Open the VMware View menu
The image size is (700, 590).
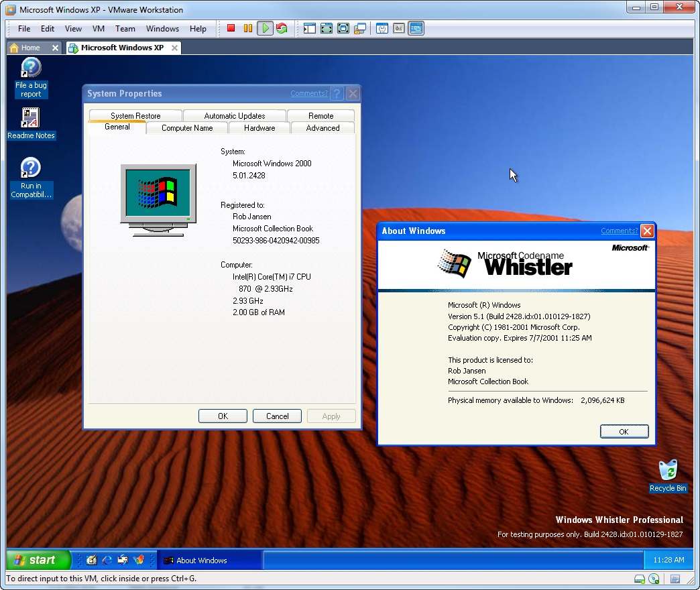pyautogui.click(x=73, y=29)
